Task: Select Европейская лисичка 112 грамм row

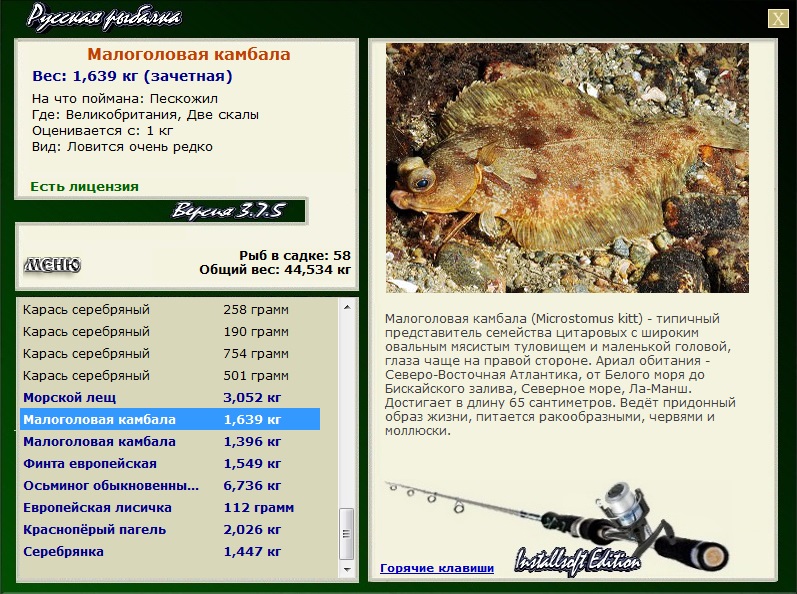Action: (170, 508)
